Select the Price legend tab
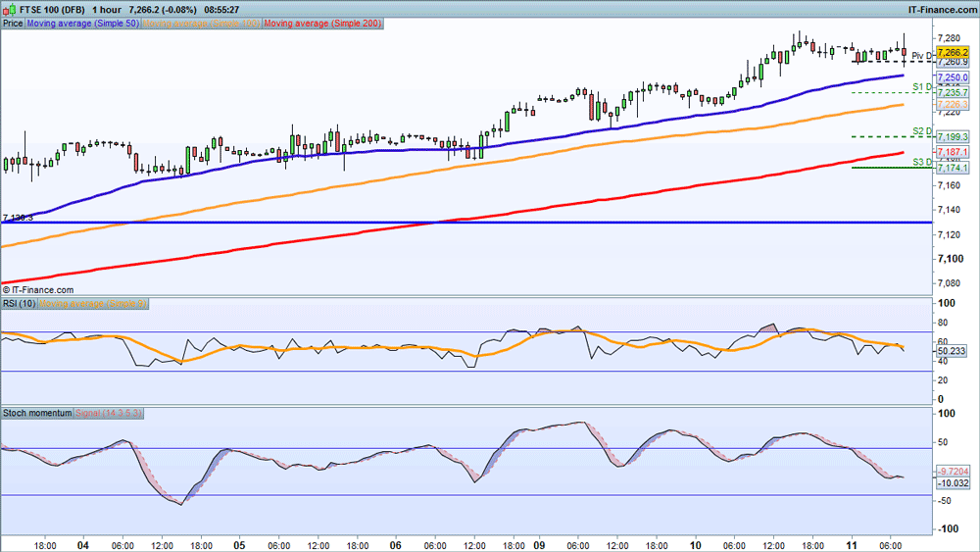The image size is (980, 552). pyautogui.click(x=13, y=24)
